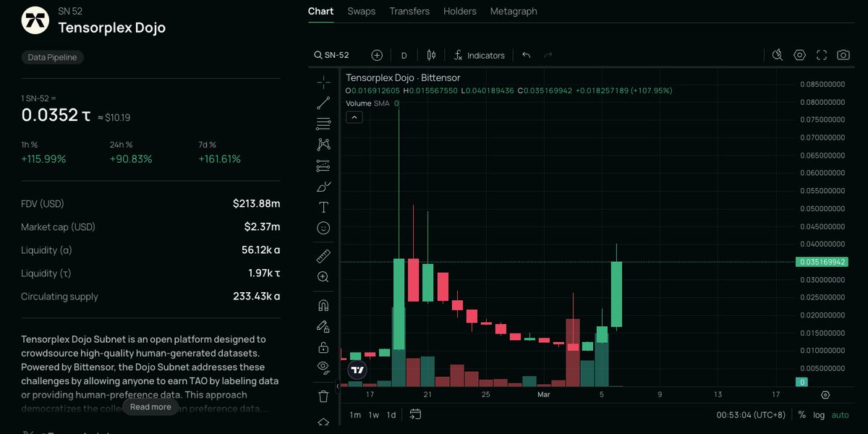Open the time axis settings gear
Image resolution: width=868 pixels, height=434 pixels.
825,395
